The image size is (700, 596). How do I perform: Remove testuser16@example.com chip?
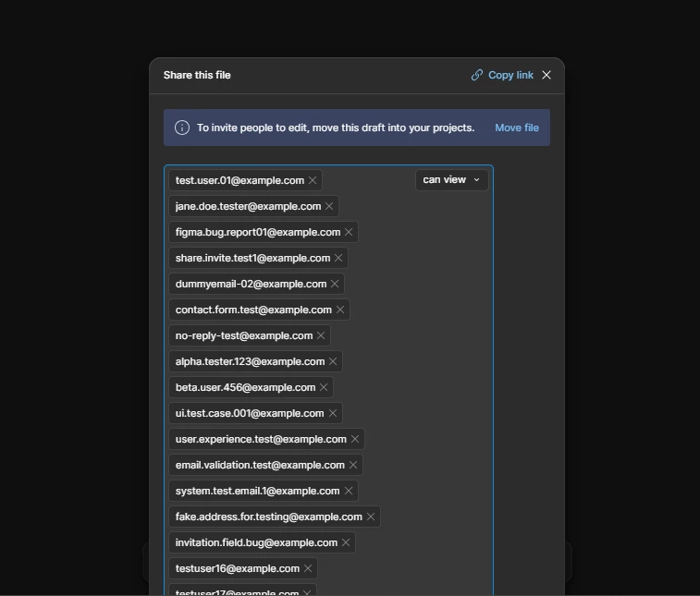(308, 568)
